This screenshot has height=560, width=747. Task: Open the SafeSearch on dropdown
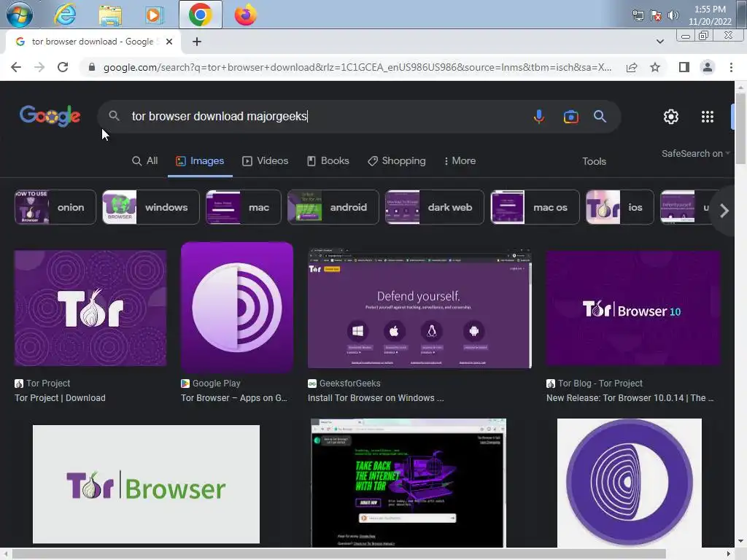(695, 153)
